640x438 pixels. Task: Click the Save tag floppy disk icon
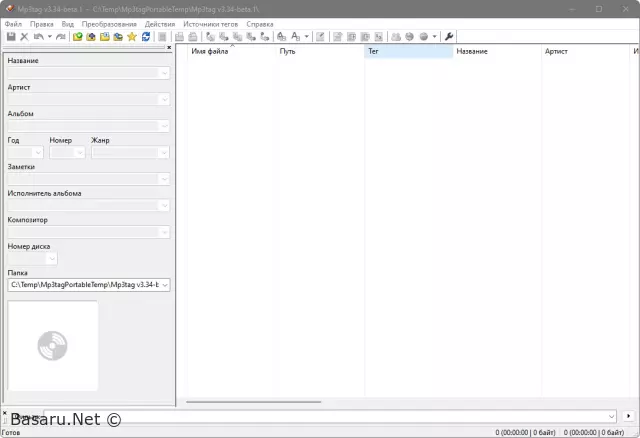[x=11, y=37]
